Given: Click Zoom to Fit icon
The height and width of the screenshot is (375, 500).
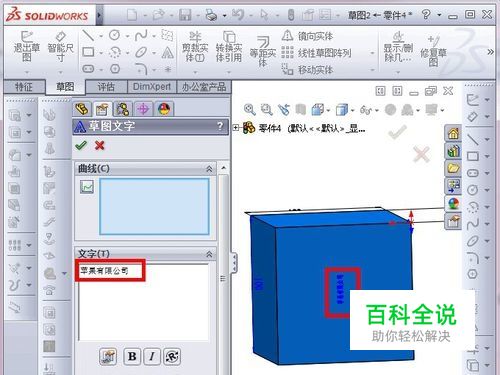Looking at the screenshot, I should click(x=249, y=109).
